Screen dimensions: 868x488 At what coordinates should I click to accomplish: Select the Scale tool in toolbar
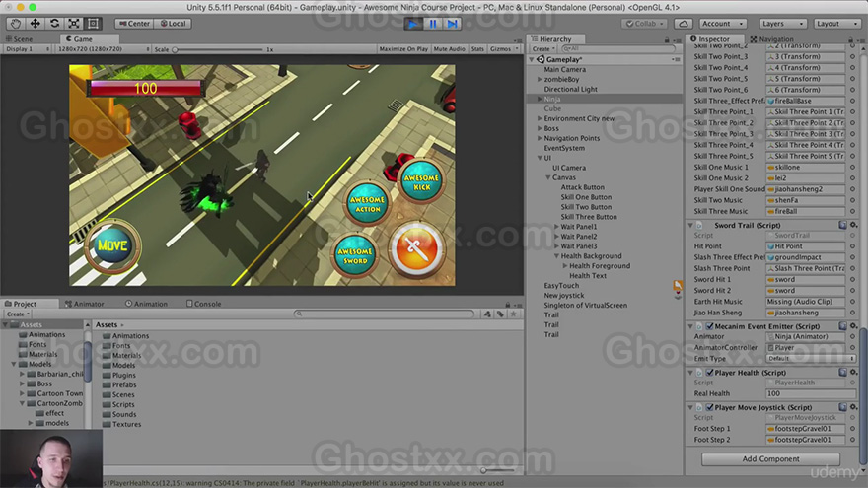coord(74,24)
